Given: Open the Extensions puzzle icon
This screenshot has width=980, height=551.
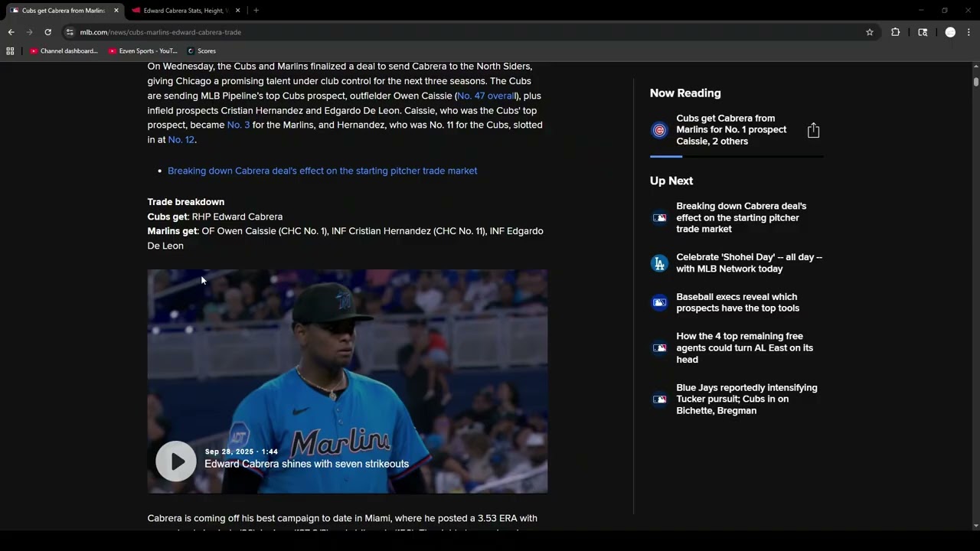Looking at the screenshot, I should [x=895, y=32].
